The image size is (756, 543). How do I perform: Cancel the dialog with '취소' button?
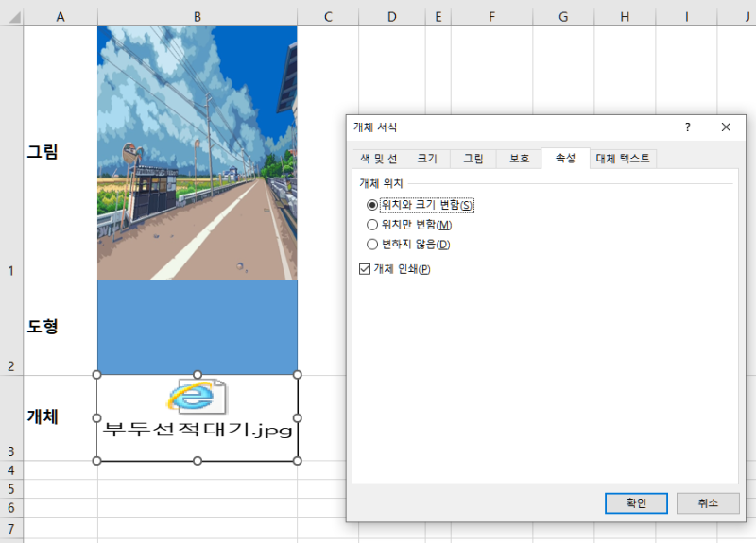coord(708,503)
